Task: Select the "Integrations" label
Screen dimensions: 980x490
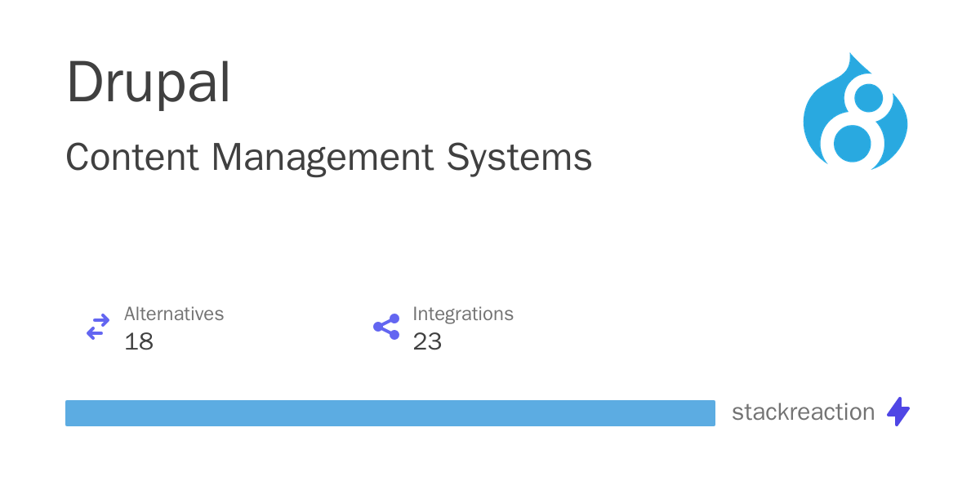Action: point(463,314)
